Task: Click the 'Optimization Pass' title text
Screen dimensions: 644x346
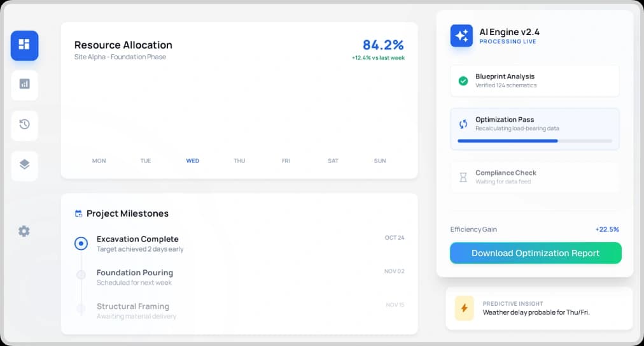Action: (505, 120)
